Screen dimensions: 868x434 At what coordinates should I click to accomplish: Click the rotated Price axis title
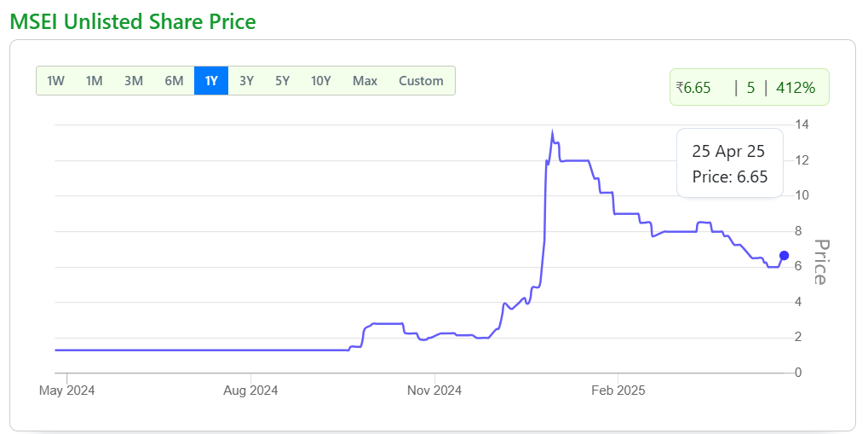(x=821, y=262)
